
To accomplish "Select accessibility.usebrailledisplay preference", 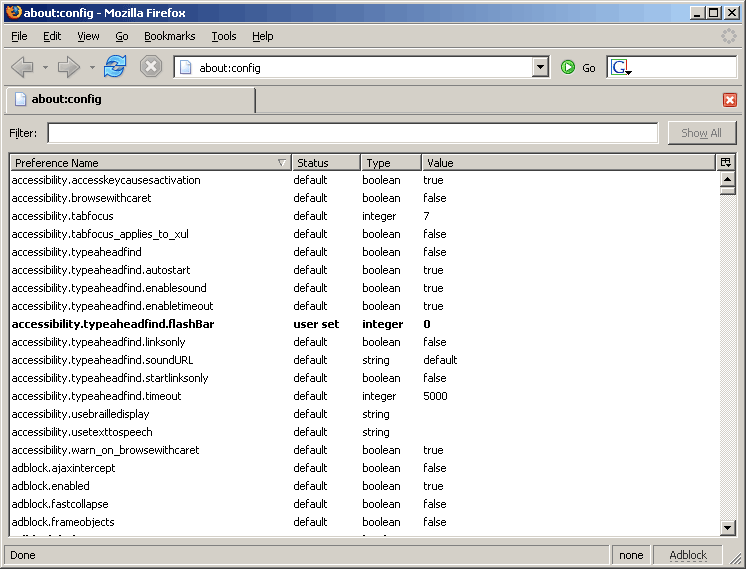I will [x=364, y=414].
